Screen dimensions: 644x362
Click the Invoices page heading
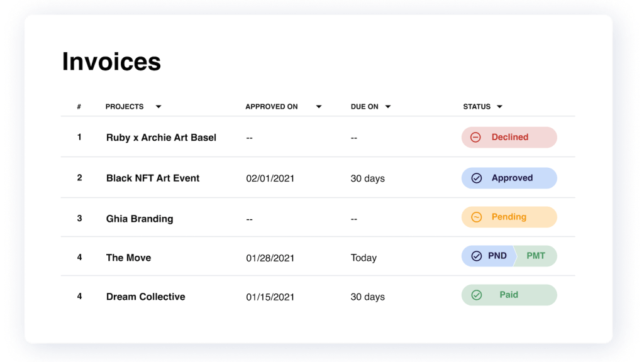pos(111,62)
